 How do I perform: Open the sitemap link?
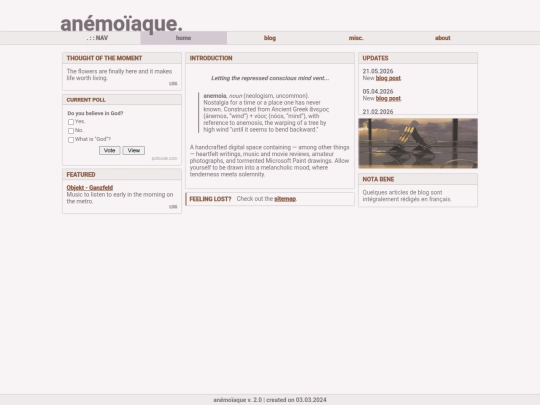click(x=285, y=199)
